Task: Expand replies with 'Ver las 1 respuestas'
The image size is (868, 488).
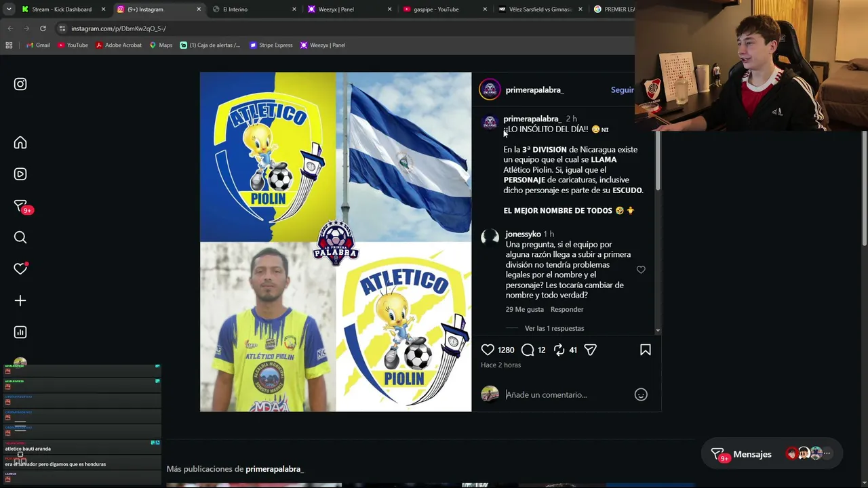Action: click(554, 328)
